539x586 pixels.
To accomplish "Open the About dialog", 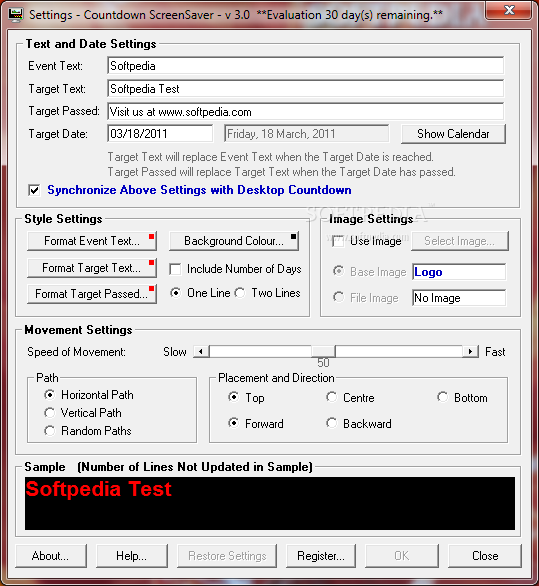I will pos(51,556).
